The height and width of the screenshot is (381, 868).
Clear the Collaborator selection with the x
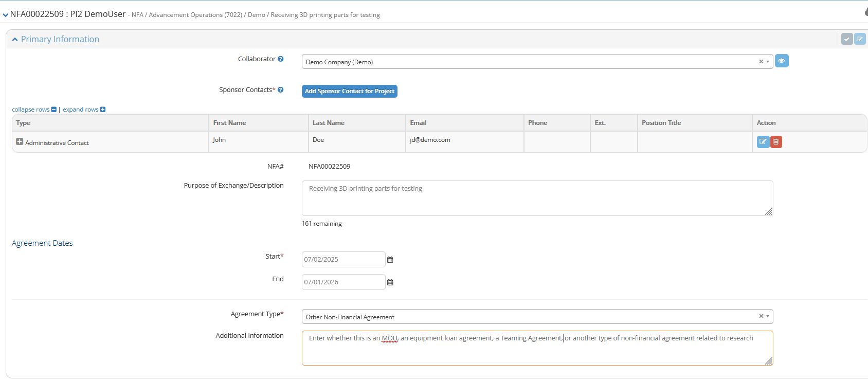click(761, 62)
